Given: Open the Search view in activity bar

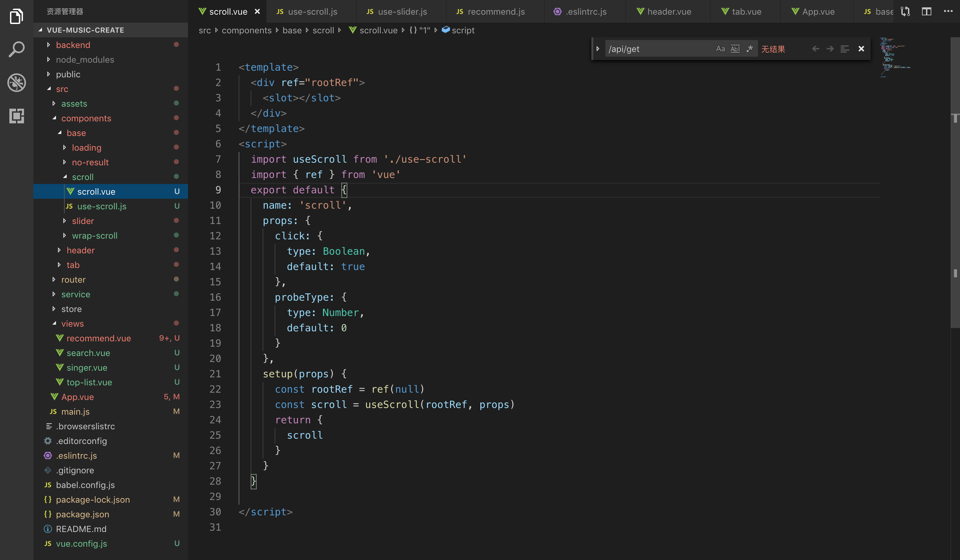Looking at the screenshot, I should (x=16, y=50).
